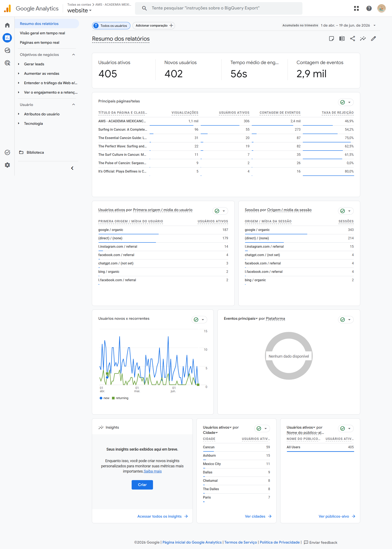Open the Insights sparkline icon in header
Image resolution: width=392 pixels, height=549 pixels.
[363, 39]
